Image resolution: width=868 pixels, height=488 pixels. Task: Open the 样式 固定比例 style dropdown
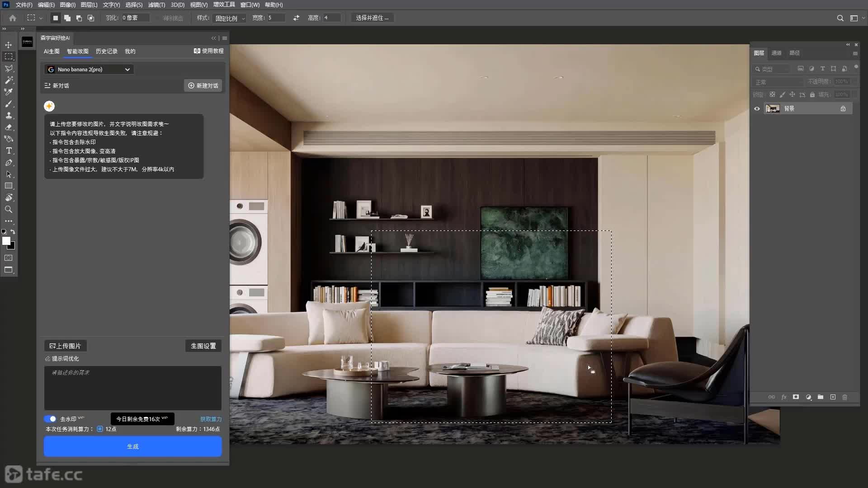230,18
